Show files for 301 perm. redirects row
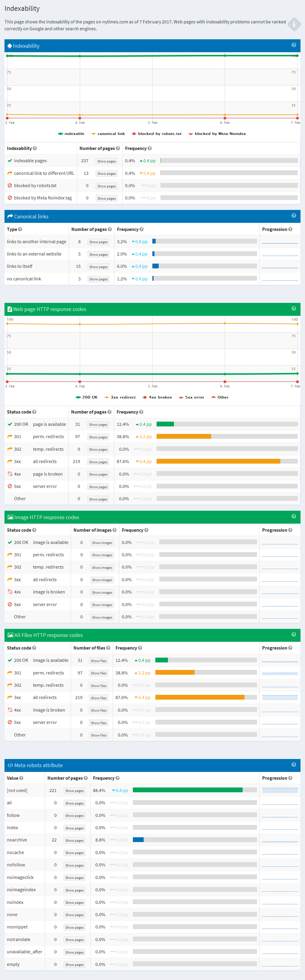The width and height of the screenshot is (305, 980). pos(98,673)
